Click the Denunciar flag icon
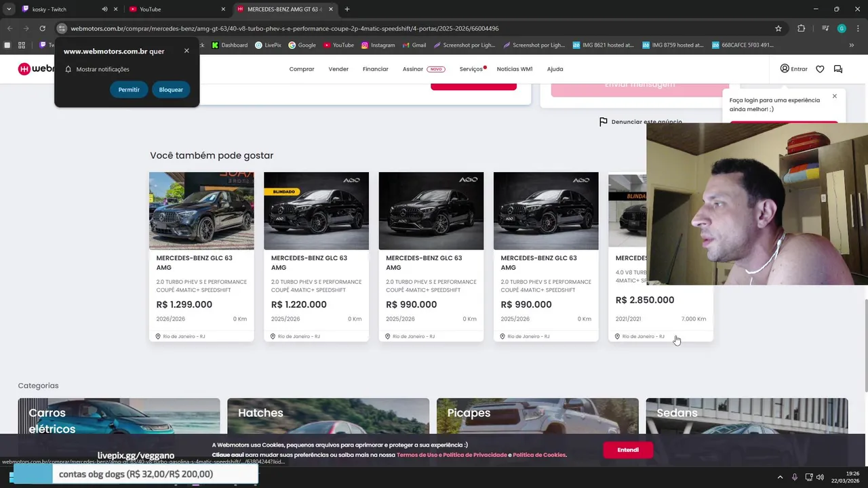The height and width of the screenshot is (488, 868). pyautogui.click(x=603, y=122)
